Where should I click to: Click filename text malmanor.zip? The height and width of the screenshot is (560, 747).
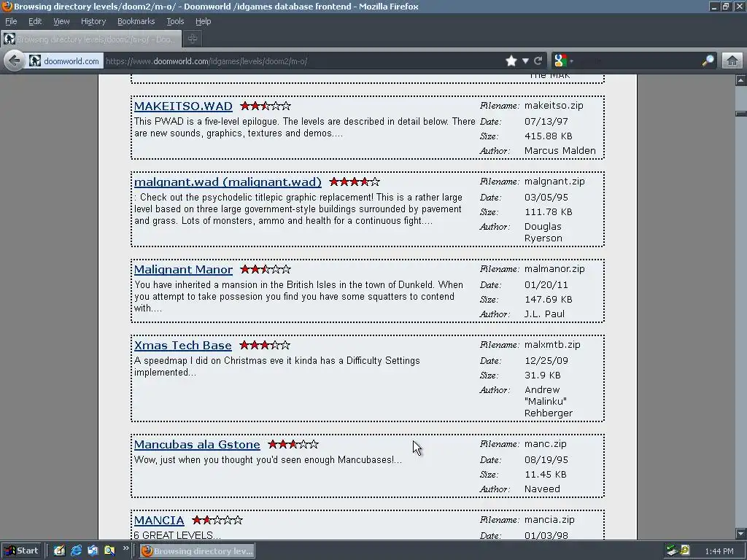(554, 268)
